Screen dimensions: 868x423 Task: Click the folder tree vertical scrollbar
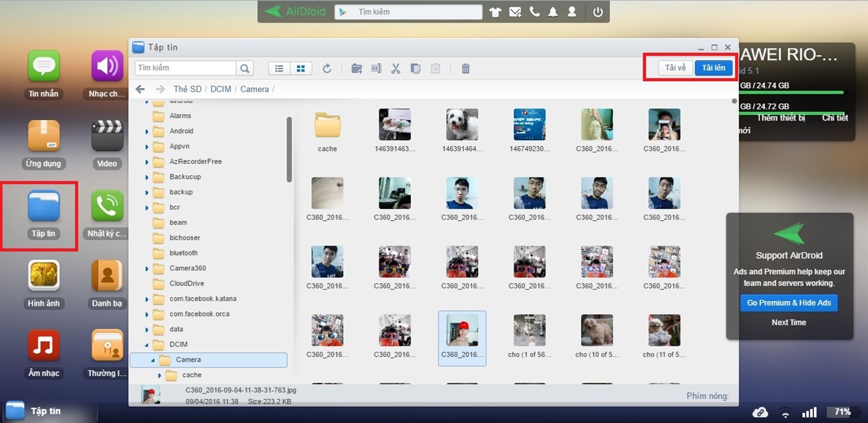click(x=289, y=149)
